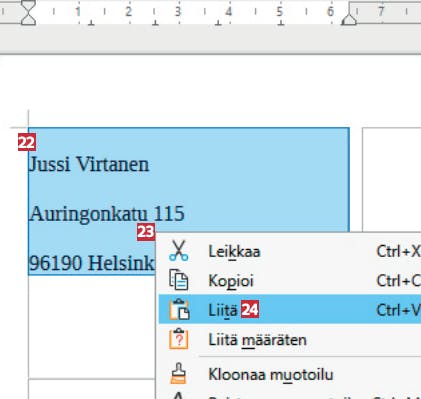Click the postal code line 96190 Helsinki

pyautogui.click(x=92, y=263)
